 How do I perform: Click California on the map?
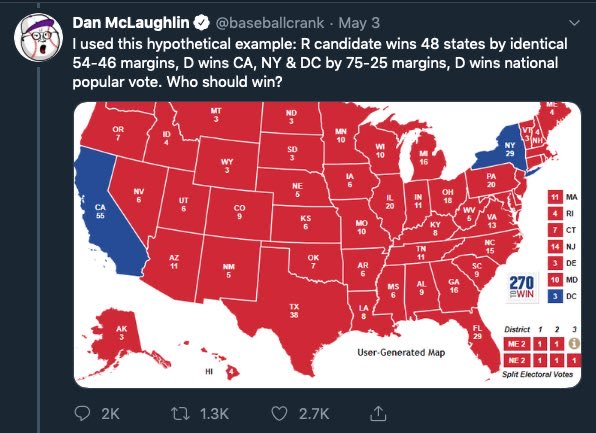tap(102, 211)
